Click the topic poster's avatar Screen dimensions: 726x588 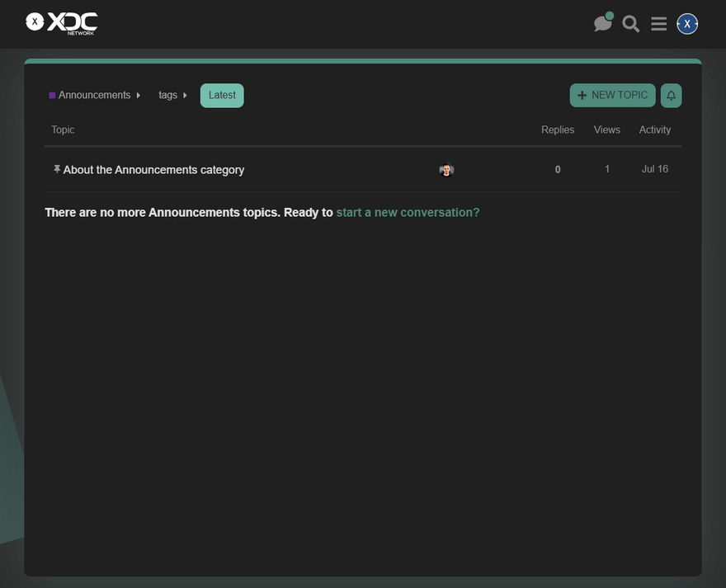446,170
